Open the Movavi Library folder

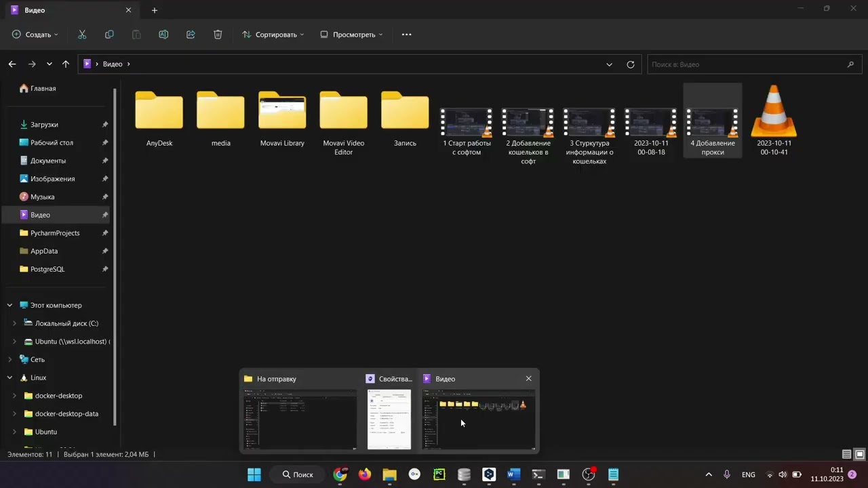(x=282, y=119)
